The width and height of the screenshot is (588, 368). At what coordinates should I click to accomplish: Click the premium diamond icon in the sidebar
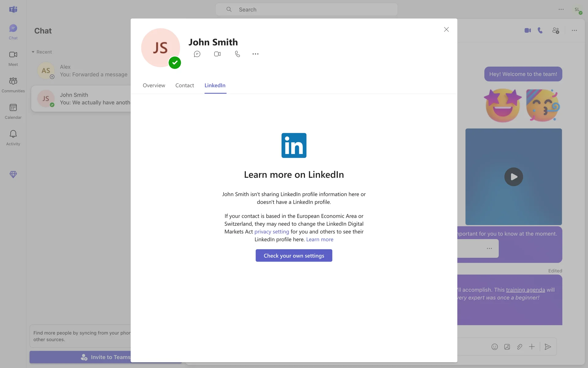[x=13, y=174]
